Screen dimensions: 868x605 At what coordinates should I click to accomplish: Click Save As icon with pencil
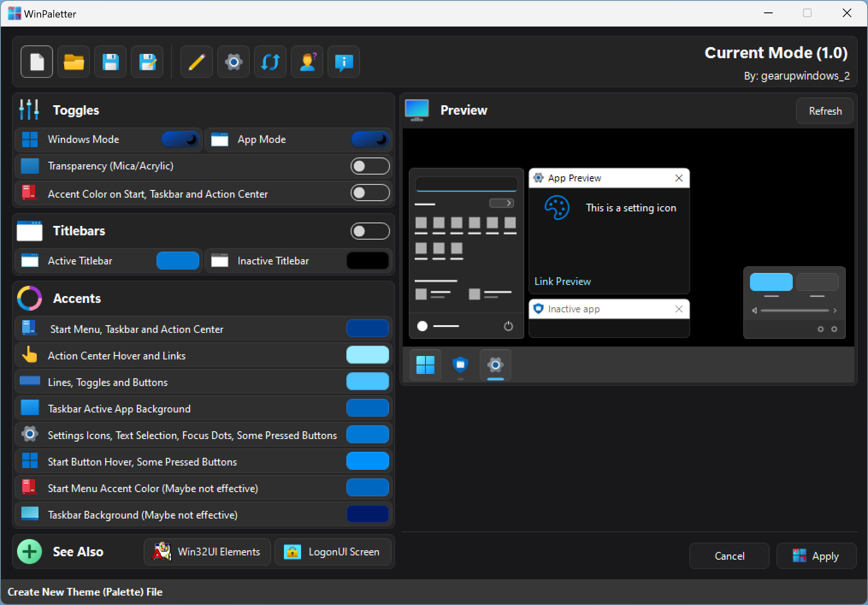point(147,62)
